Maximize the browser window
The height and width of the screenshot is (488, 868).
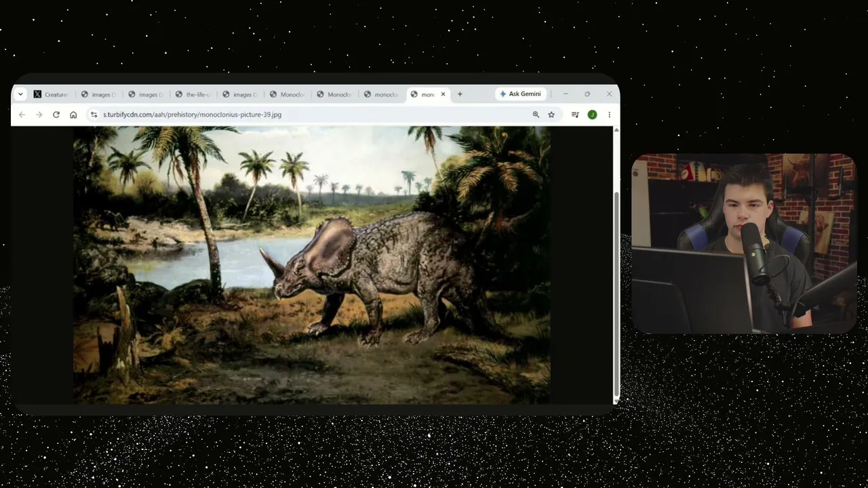coord(587,94)
